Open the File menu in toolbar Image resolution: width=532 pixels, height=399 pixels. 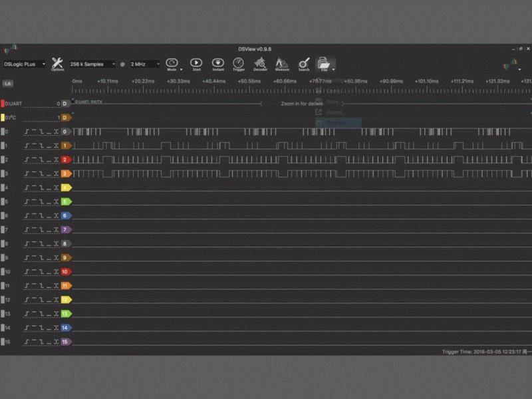coord(325,63)
